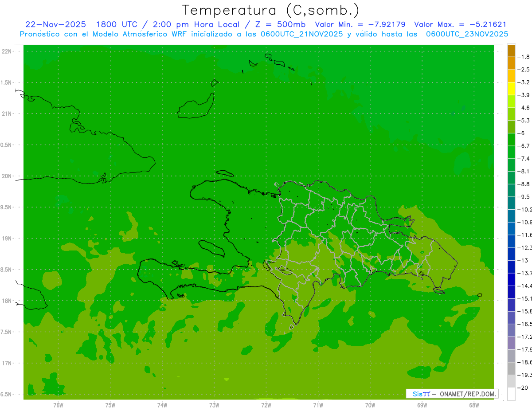
Task: Click the '-18.6' colorbar label
Action: 524,362
